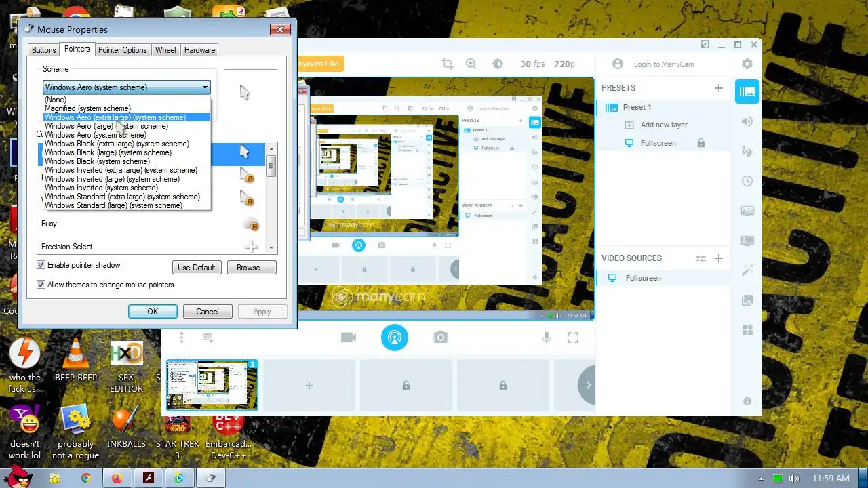Click the Chrome icon in the taskbar
This screenshot has height=488, width=868.
click(x=86, y=478)
